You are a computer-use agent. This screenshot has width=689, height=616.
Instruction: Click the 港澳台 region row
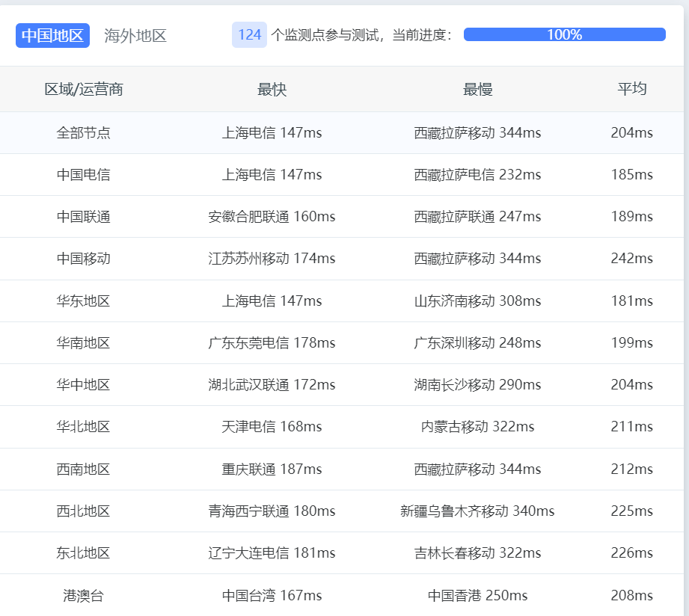(x=342, y=595)
